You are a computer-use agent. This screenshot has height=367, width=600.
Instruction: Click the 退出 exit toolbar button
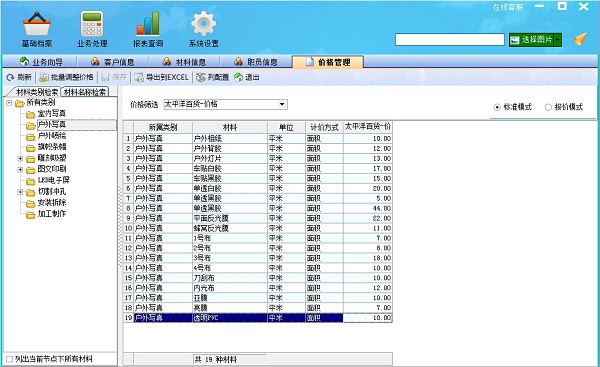click(247, 77)
